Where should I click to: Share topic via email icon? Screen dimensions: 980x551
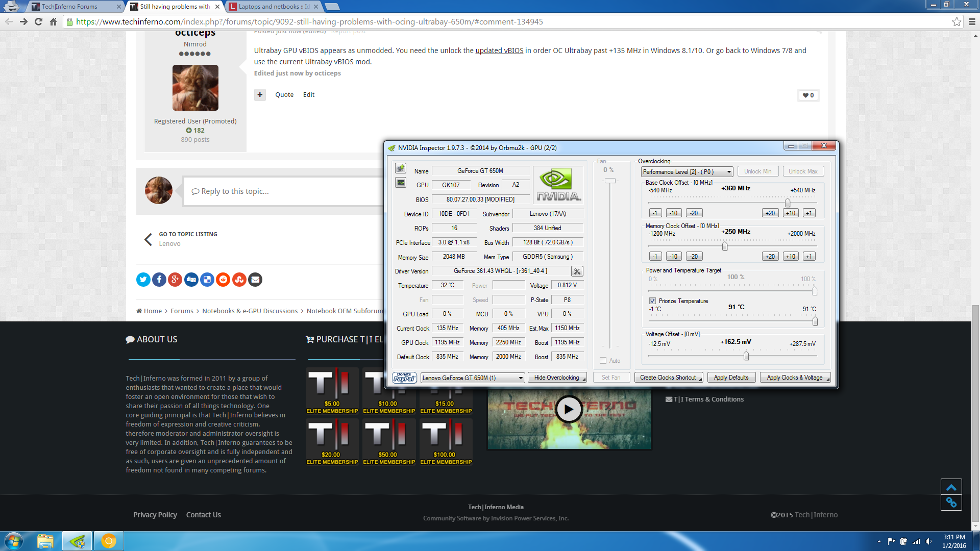(255, 280)
